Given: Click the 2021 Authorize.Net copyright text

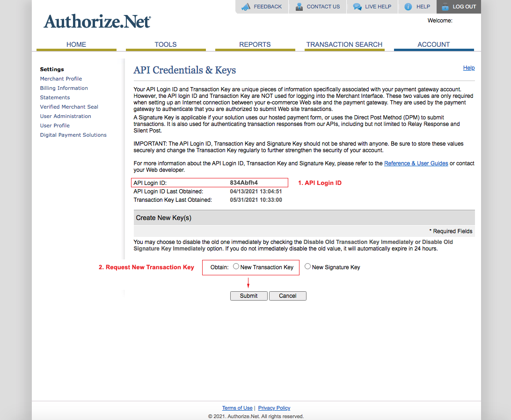Looking at the screenshot, I should [256, 416].
